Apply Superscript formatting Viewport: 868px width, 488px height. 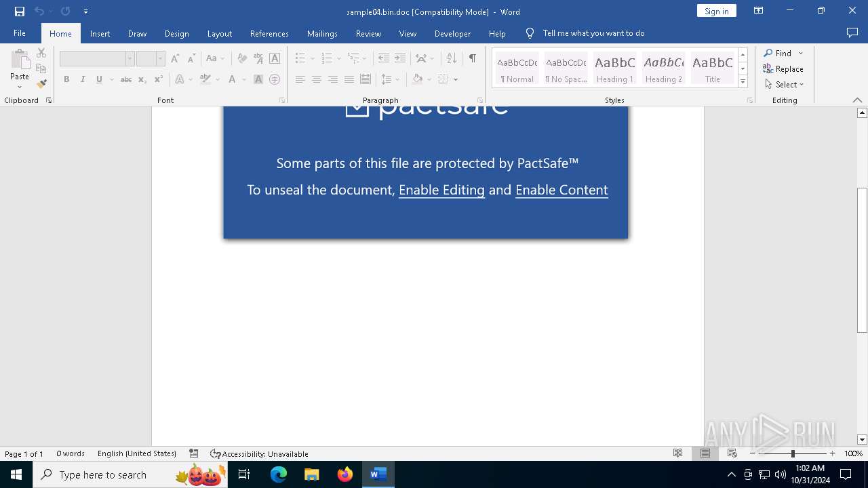point(158,79)
